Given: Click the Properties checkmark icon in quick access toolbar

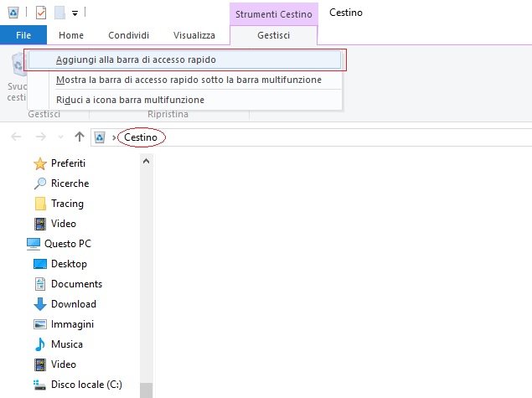Looking at the screenshot, I should 40,13.
